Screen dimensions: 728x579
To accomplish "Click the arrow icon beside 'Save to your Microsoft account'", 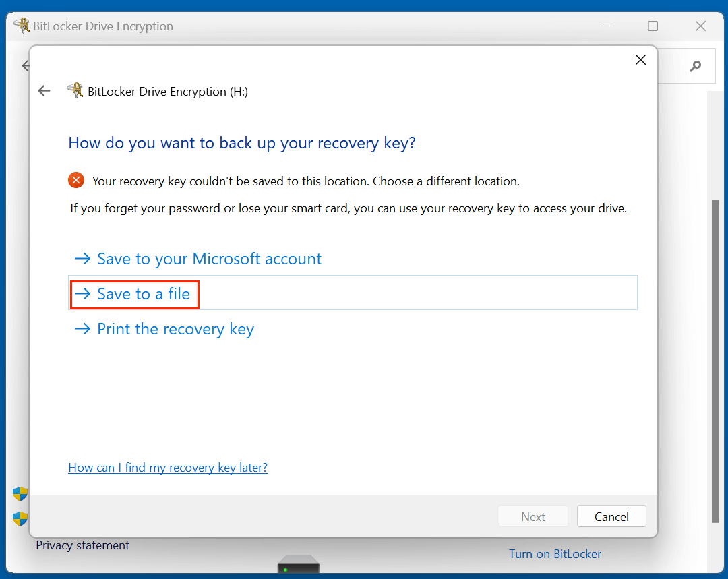I will 82,258.
